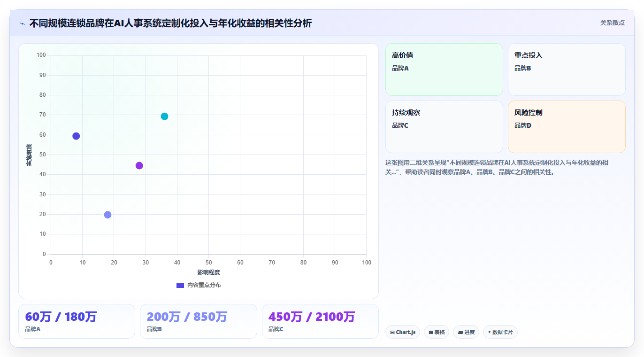Click the 200万 / 850万 品牌B stat card
The width and height of the screenshot is (644, 357).
click(x=199, y=321)
